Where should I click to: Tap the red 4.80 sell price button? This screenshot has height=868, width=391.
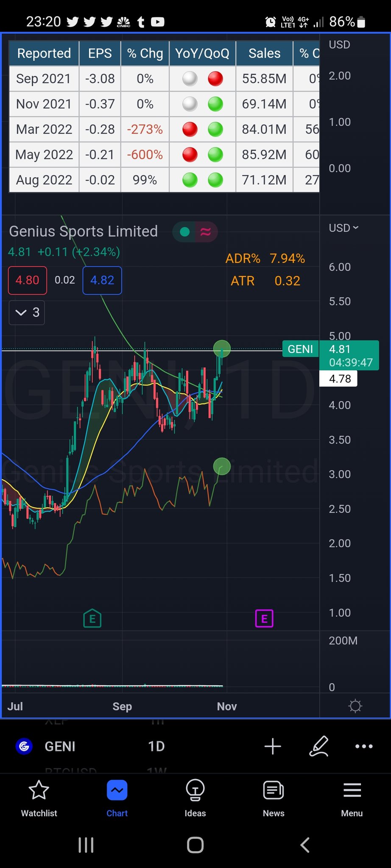pyautogui.click(x=28, y=280)
